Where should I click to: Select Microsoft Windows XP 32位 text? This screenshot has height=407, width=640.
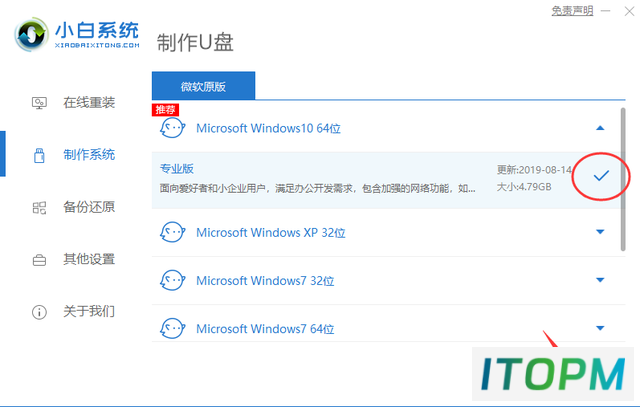(x=271, y=232)
